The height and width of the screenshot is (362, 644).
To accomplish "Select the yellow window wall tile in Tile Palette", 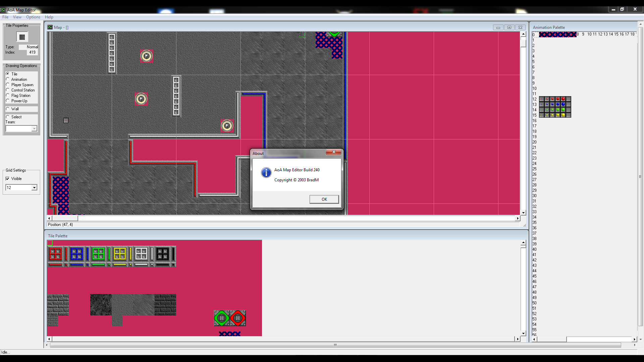I will (120, 254).
